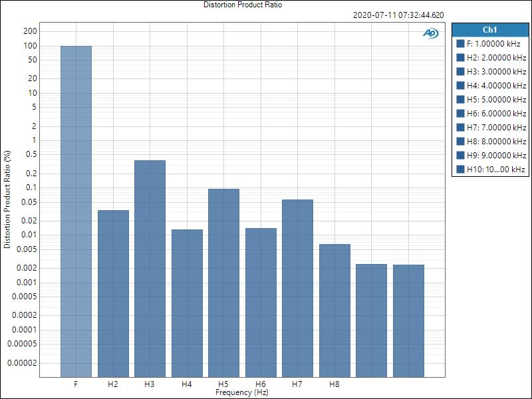532x399 pixels.
Task: Click legend text H5: 5.00000 kHz
Action: (496, 99)
